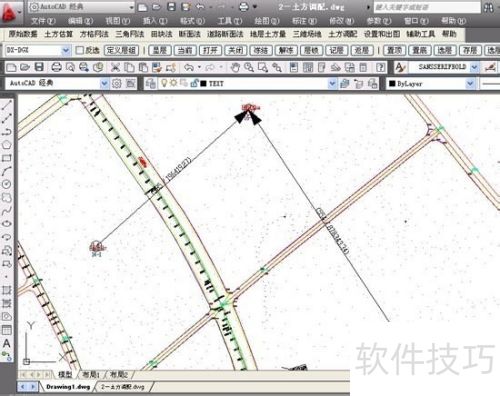Click the Help question mark icon
Image resolution: width=500 pixels, height=396 pixels.
[381, 68]
